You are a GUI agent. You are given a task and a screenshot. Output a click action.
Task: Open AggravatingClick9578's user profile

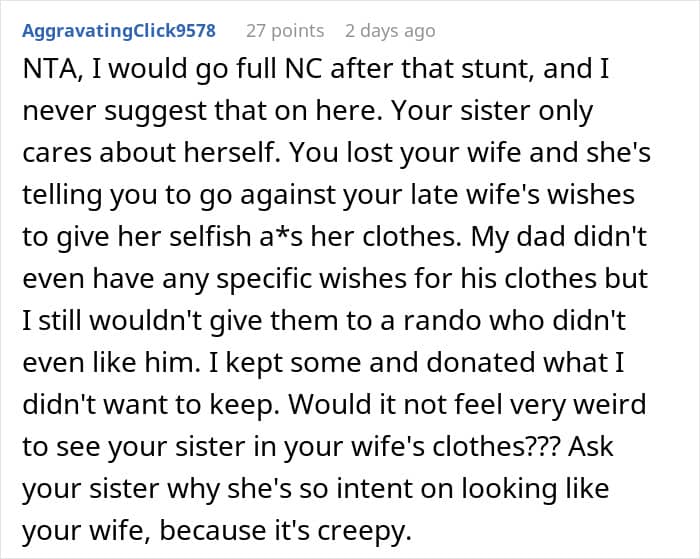(x=119, y=30)
